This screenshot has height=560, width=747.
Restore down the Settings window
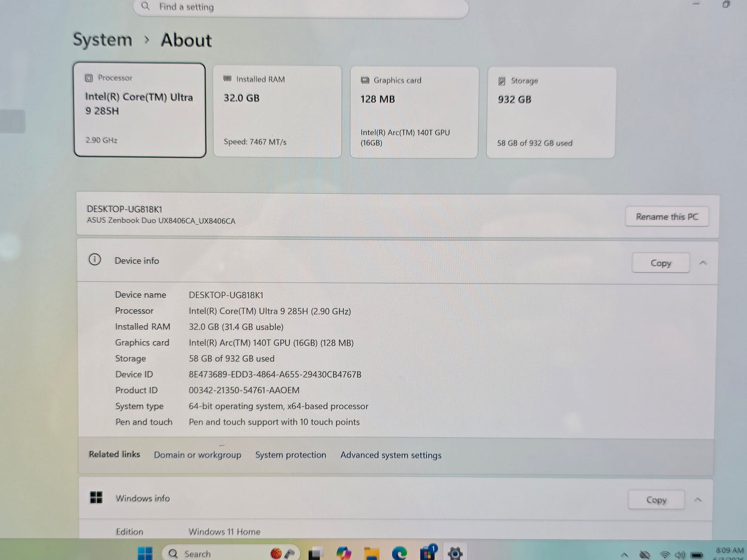(x=726, y=4)
